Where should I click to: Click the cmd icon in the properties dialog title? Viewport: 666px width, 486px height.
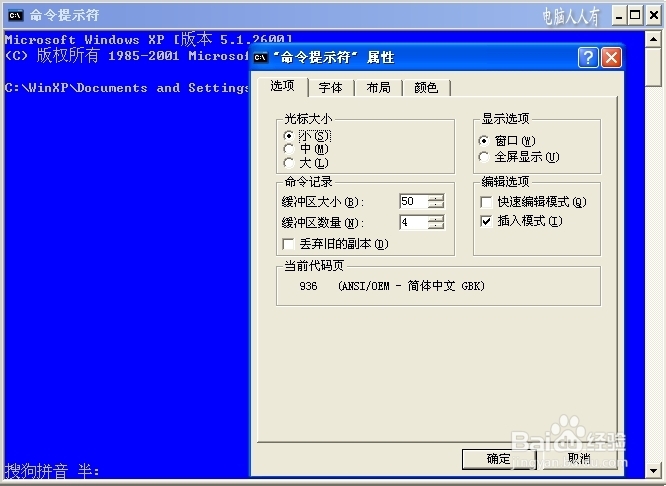[261, 57]
